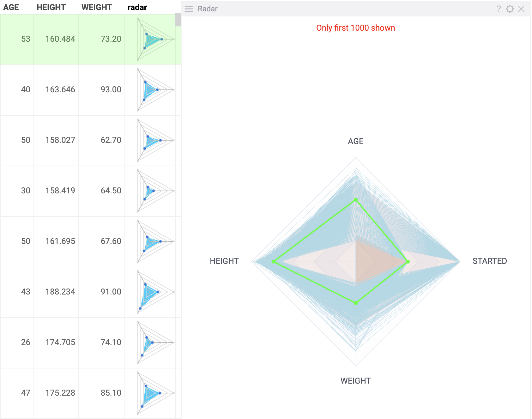Select the radar column header
532x419 pixels.
point(137,7)
